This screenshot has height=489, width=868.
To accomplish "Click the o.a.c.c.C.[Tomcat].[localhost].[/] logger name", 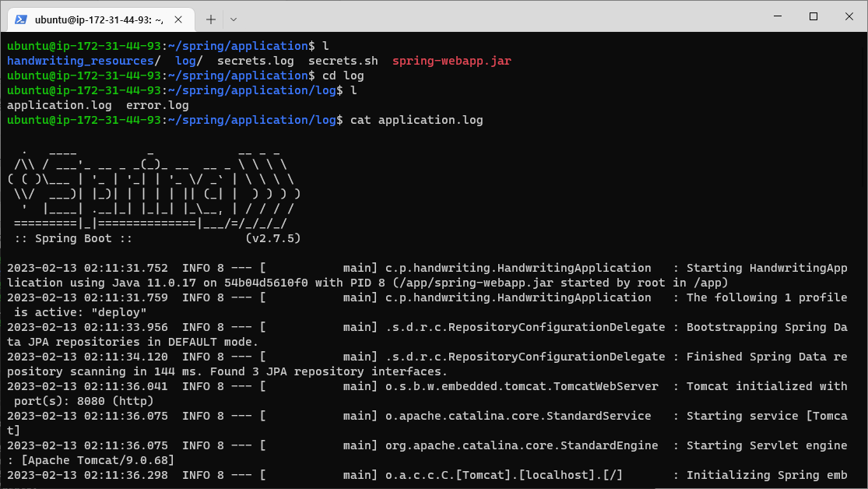I will (x=504, y=475).
